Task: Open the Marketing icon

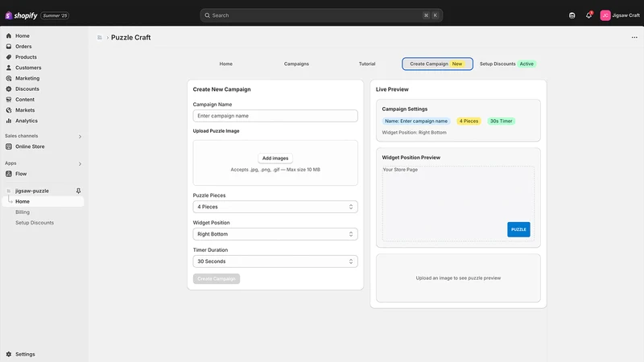Action: [9, 78]
